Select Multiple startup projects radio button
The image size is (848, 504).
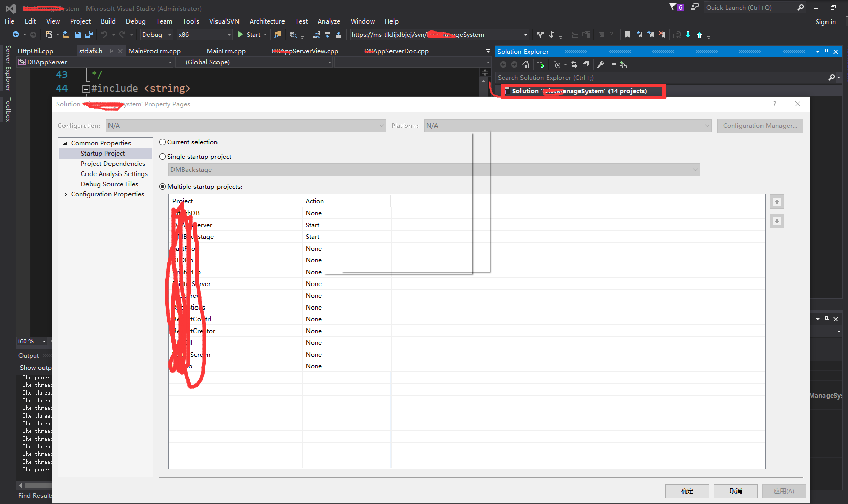162,187
